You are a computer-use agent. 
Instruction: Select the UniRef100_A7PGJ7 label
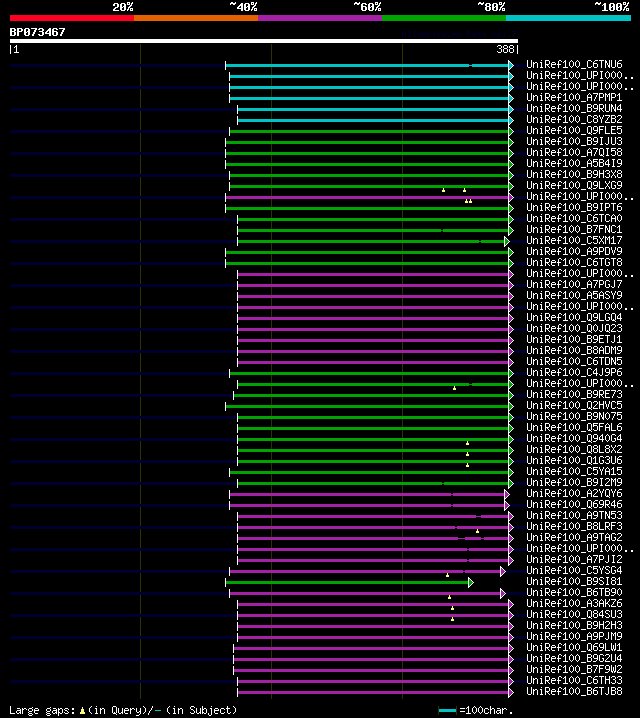pos(574,284)
